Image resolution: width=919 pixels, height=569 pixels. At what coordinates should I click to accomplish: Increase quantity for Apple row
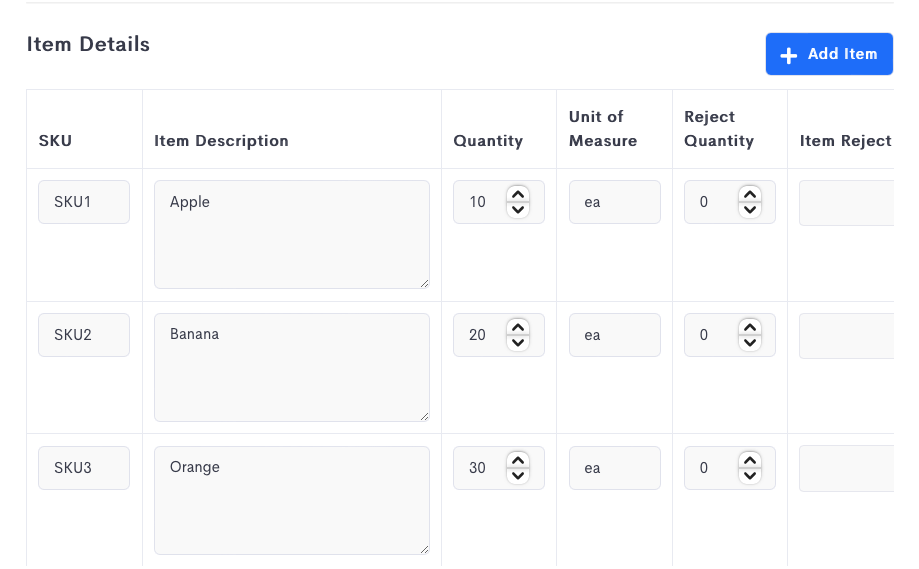518,195
